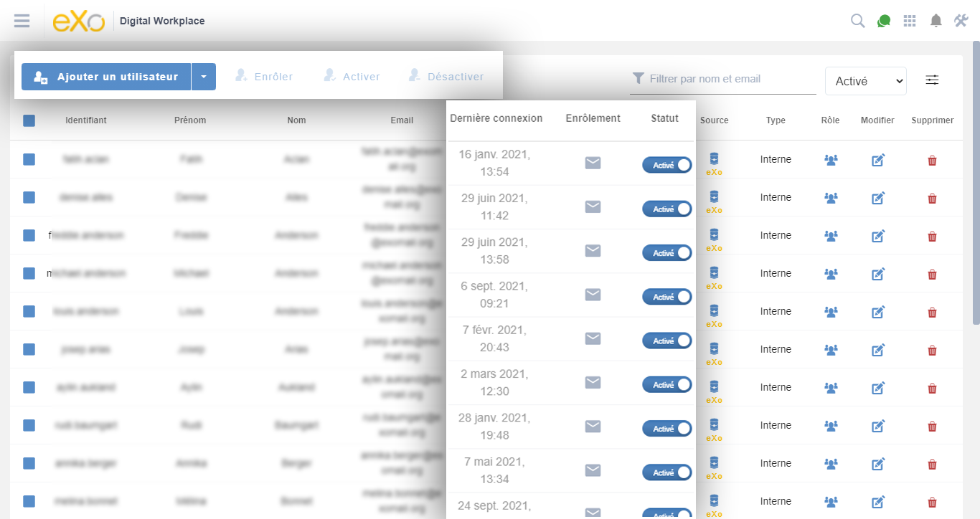
Task: Click the Source column header
Action: click(714, 120)
